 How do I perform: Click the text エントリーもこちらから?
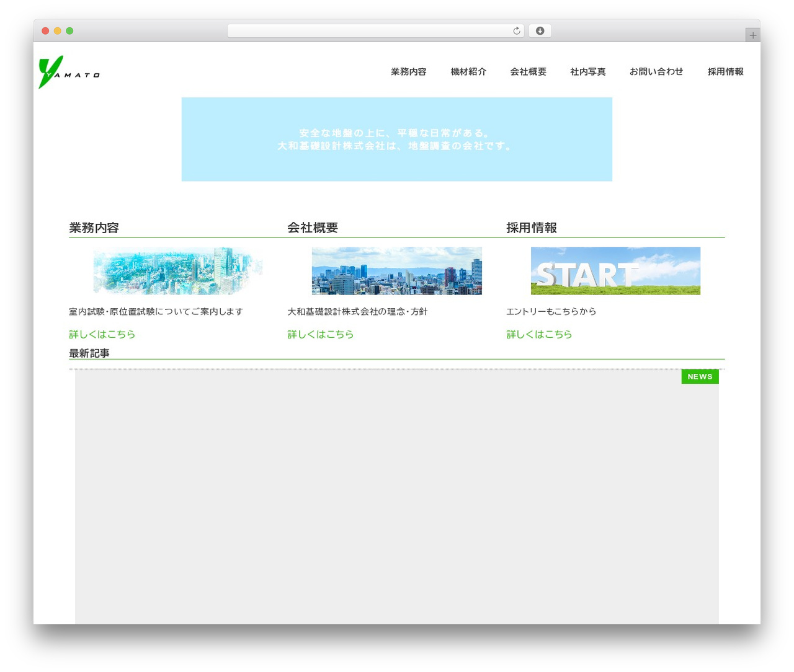(x=551, y=312)
